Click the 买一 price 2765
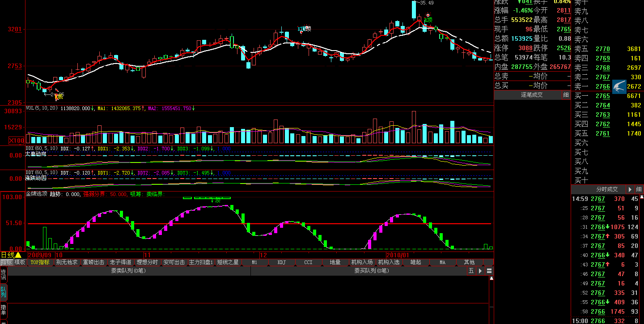 click(x=602, y=96)
